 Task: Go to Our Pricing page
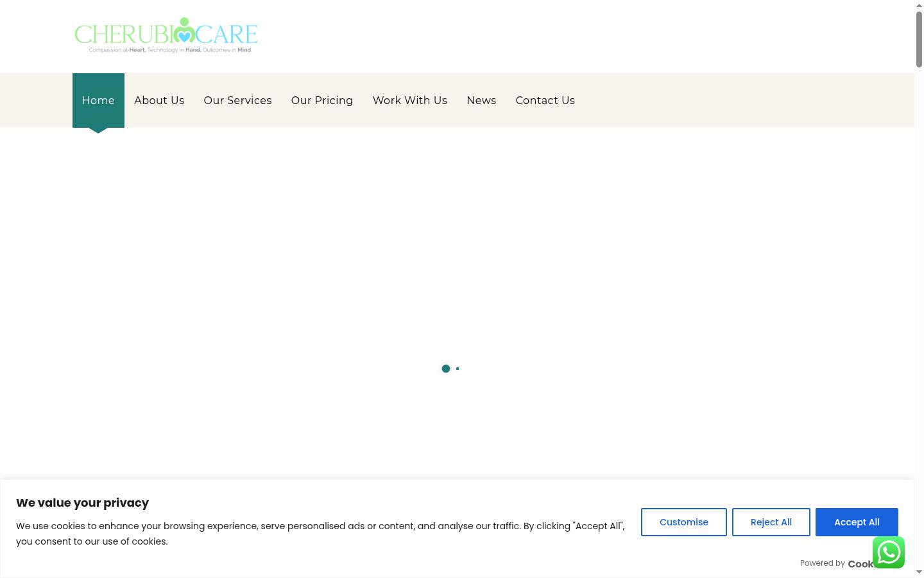click(322, 101)
